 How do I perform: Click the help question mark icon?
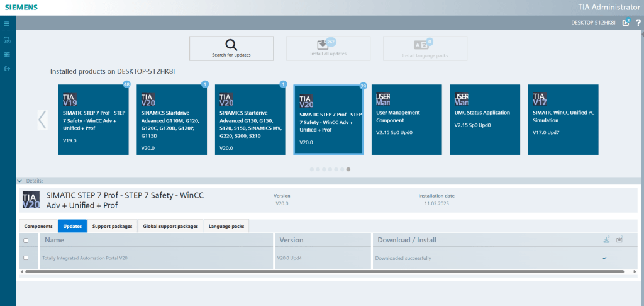[638, 23]
